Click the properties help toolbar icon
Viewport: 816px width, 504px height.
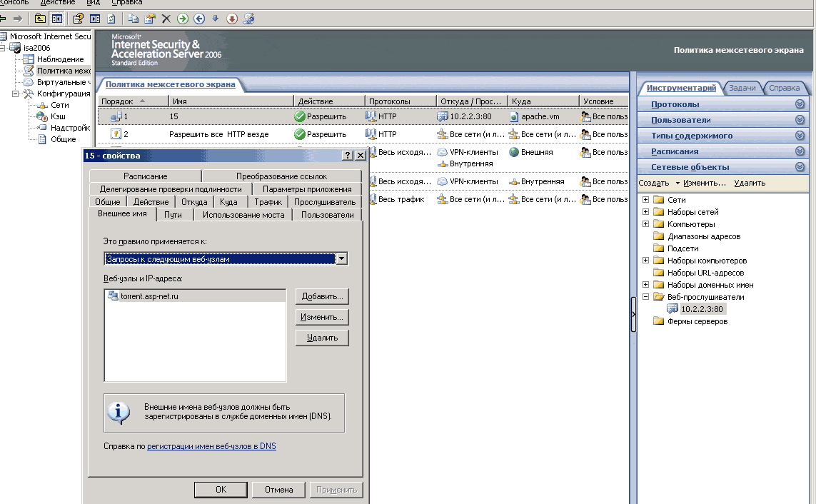pyautogui.click(x=78, y=19)
